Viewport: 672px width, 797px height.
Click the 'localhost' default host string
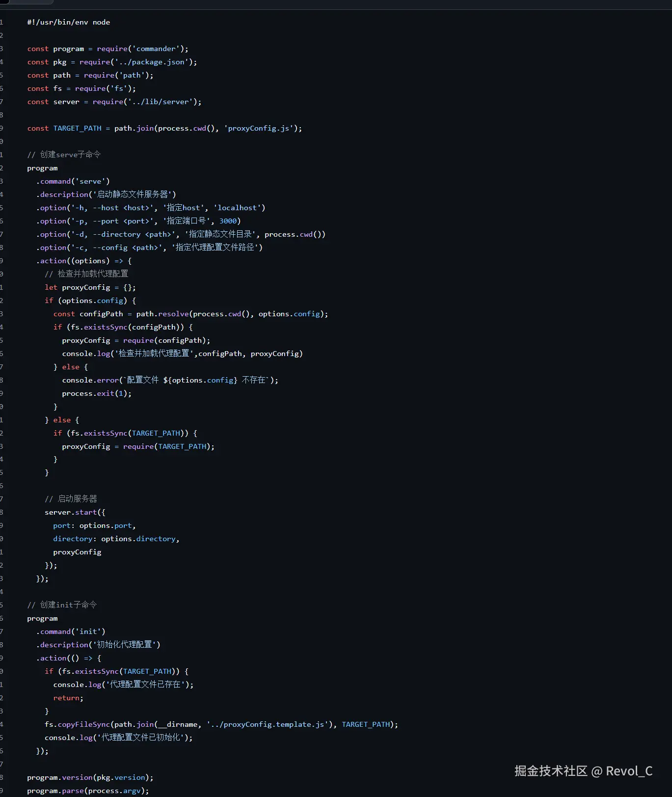[237, 208]
